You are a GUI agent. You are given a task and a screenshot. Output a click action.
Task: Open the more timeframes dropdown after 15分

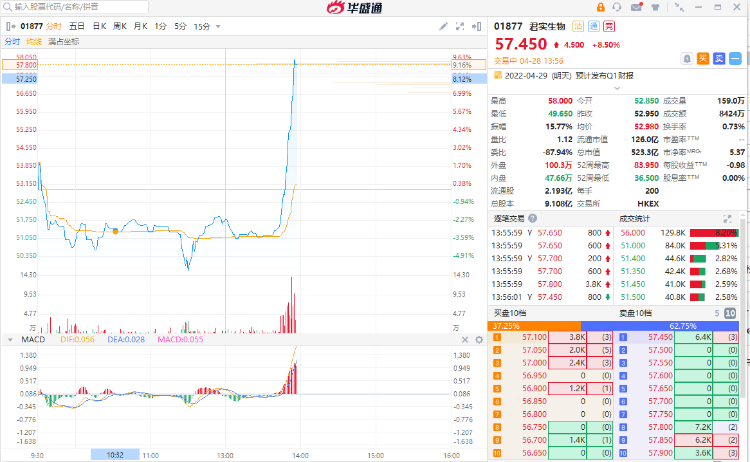pyautogui.click(x=218, y=25)
